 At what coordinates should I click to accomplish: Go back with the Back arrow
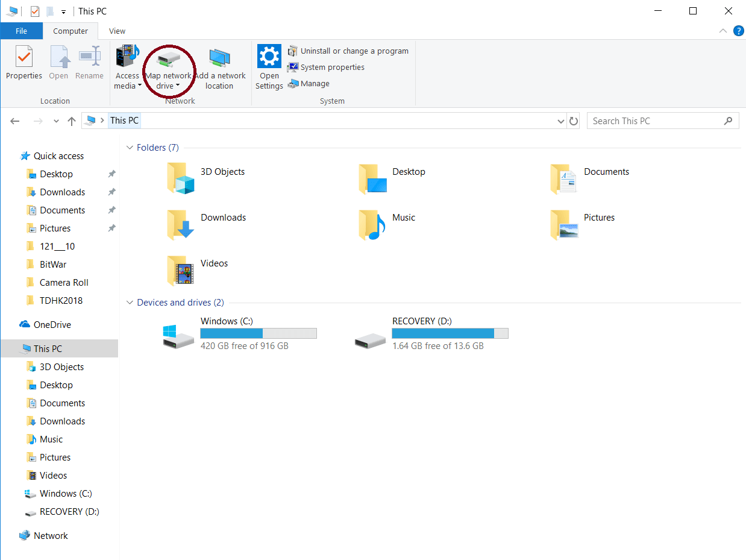(15, 121)
